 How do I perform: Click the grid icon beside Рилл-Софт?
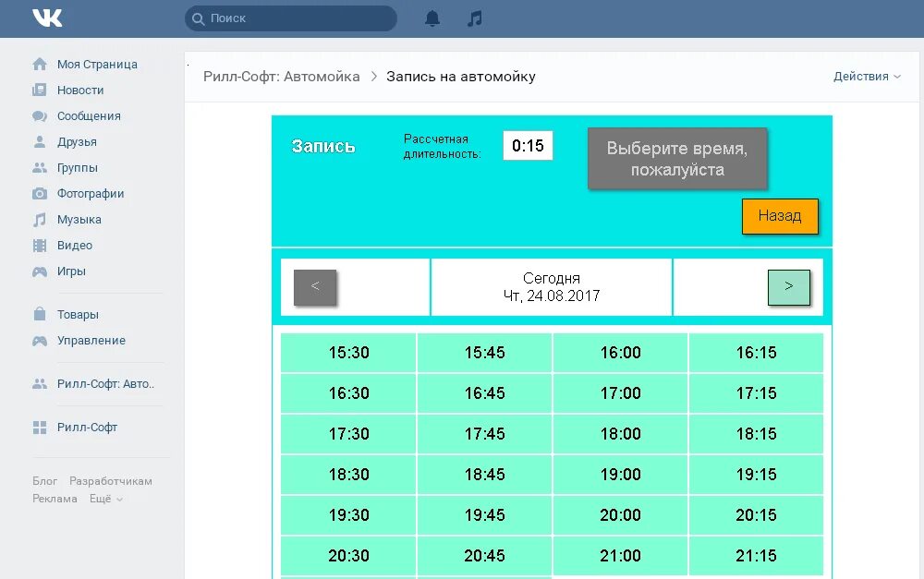click(40, 428)
